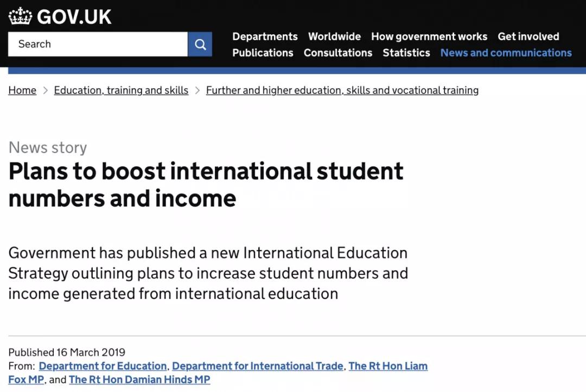Open the Statistics navigation link
586x392 pixels.
coord(406,53)
